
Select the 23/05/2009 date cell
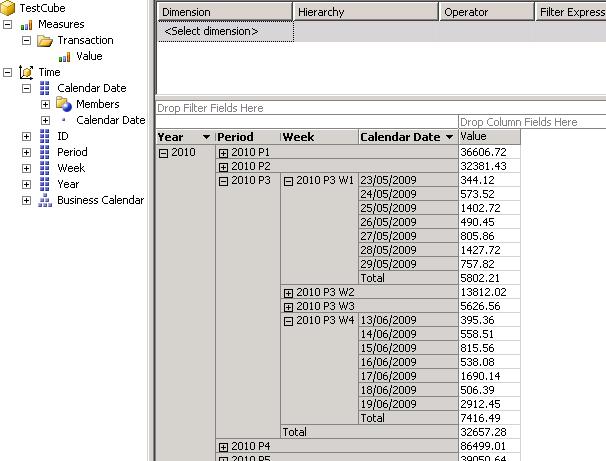408,180
